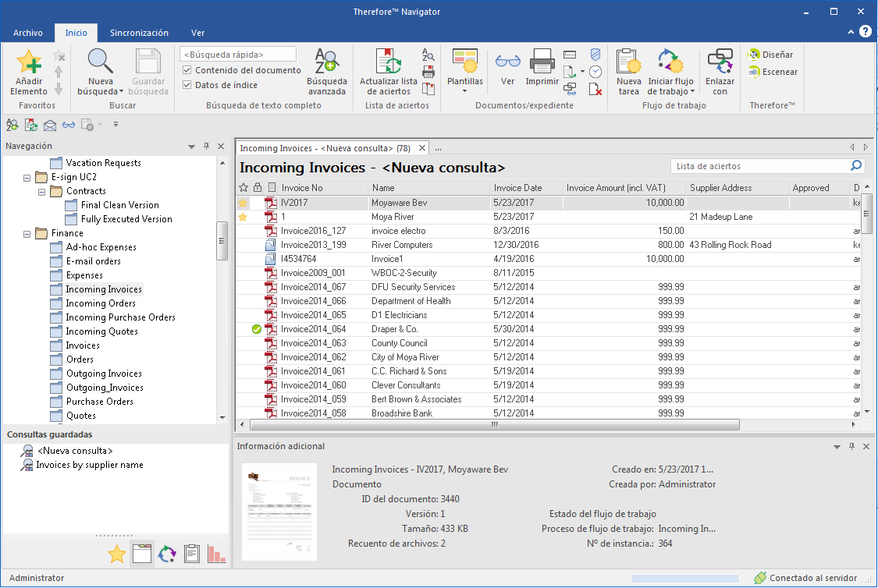Customize quick access toolbar dropdown

(116, 125)
